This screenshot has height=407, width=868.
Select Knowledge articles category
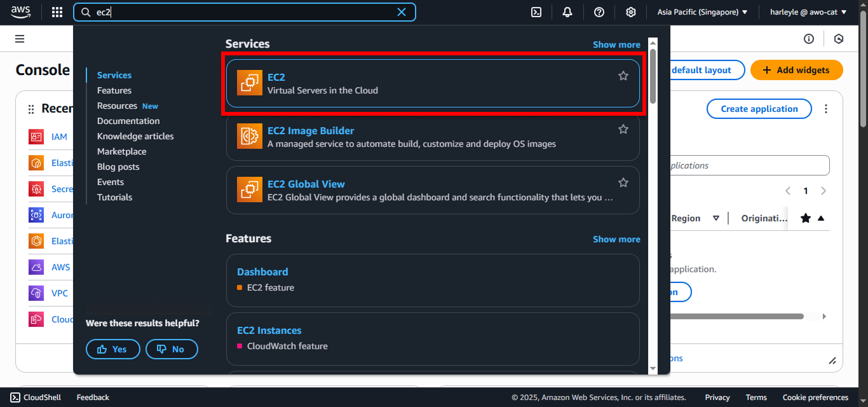pyautogui.click(x=135, y=136)
